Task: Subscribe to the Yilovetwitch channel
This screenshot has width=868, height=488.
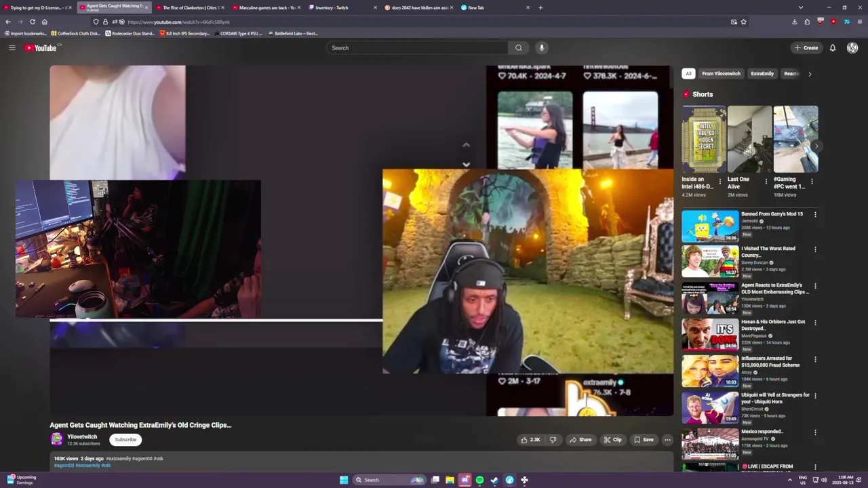Action: [x=125, y=440]
